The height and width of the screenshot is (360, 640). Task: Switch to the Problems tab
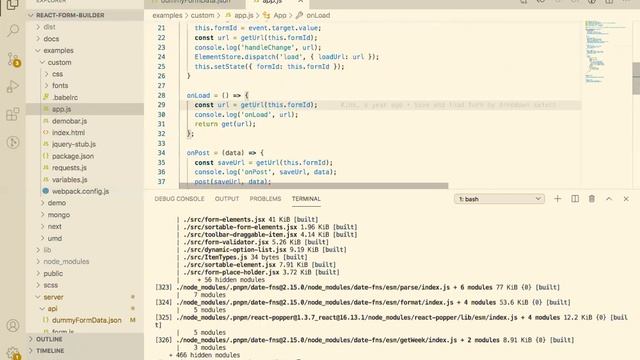coord(265,199)
